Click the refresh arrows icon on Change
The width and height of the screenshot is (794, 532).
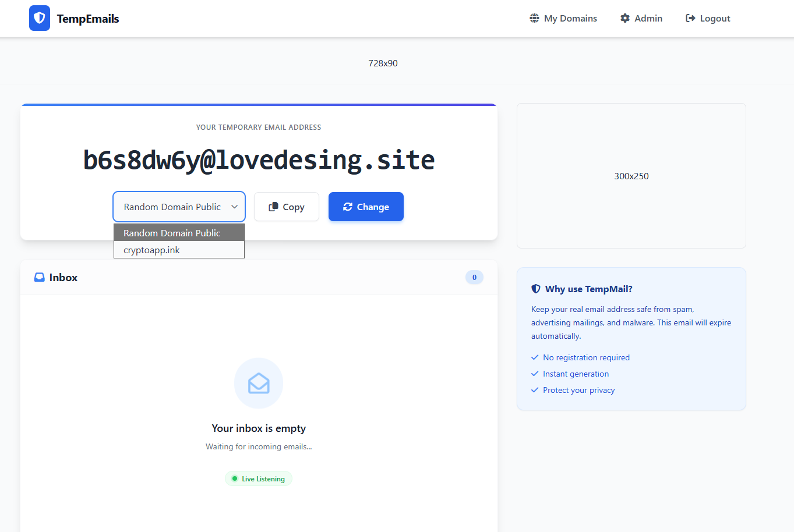348,207
